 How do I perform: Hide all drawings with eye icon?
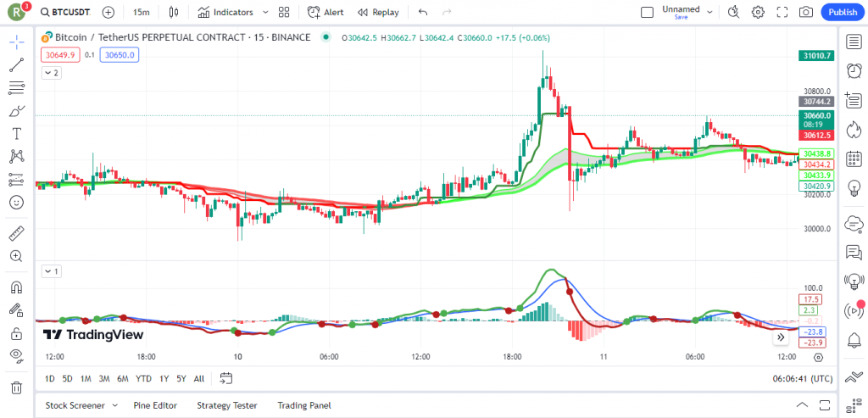17,356
